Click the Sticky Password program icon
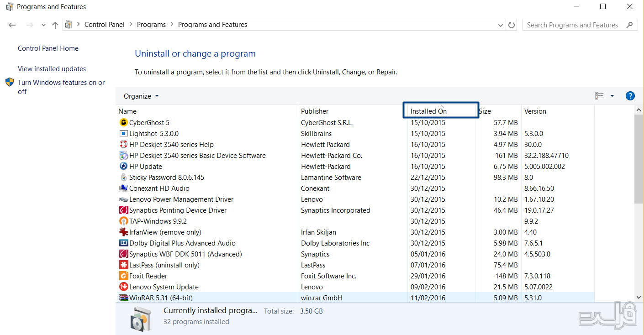This screenshot has height=335, width=644. tap(123, 177)
